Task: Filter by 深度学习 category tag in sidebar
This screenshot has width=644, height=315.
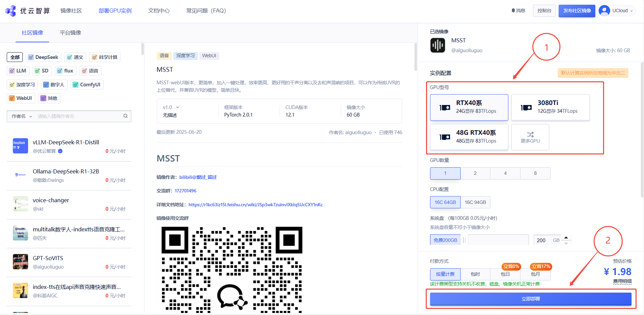Action: (22, 85)
